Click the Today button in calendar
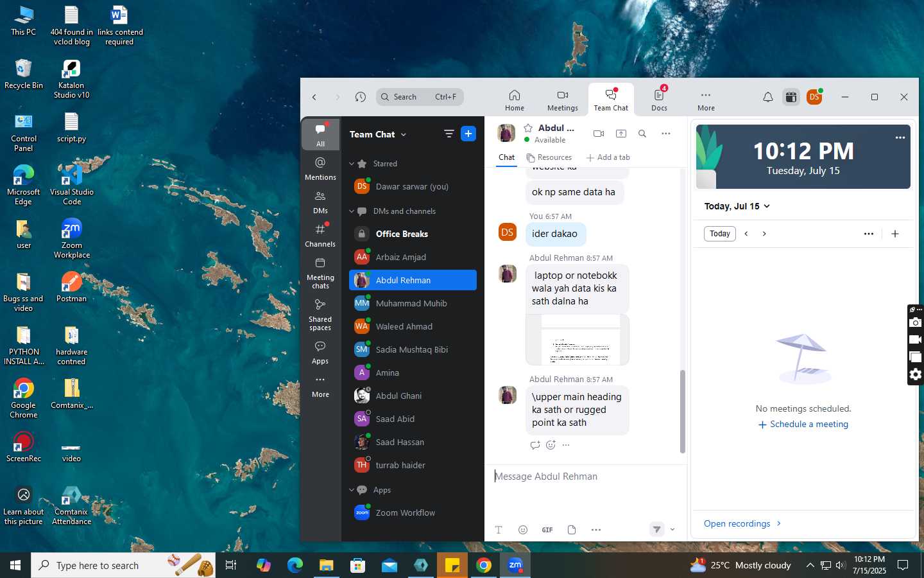This screenshot has width=924, height=578. click(719, 234)
